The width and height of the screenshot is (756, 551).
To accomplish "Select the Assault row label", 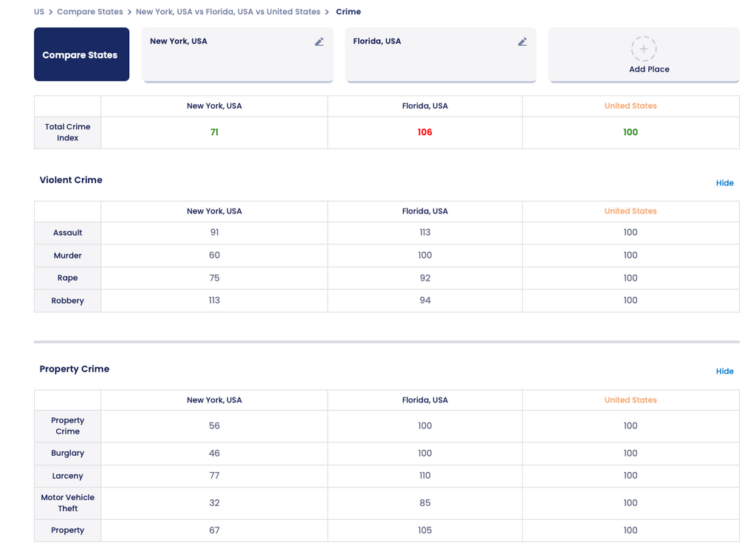I will (68, 233).
